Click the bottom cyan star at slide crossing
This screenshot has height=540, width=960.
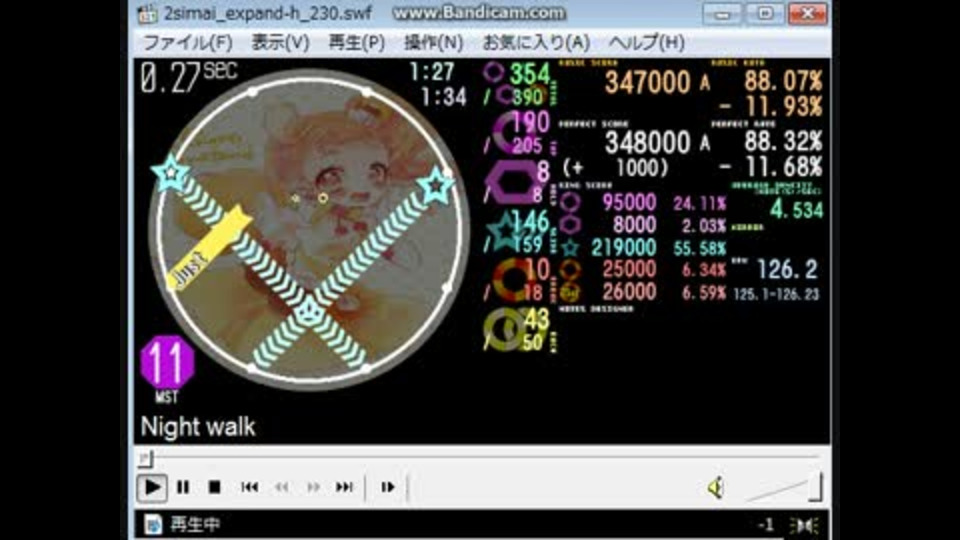point(309,311)
